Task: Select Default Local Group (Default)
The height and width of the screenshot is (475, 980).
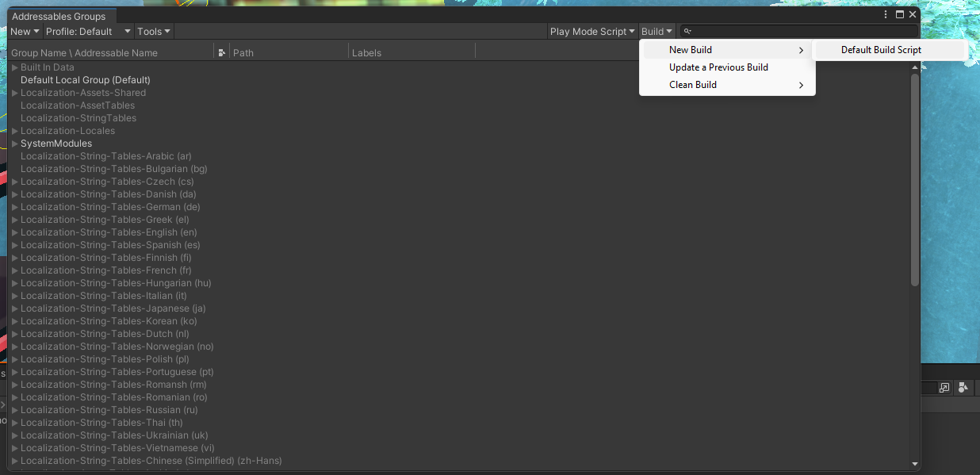Action: coord(85,79)
